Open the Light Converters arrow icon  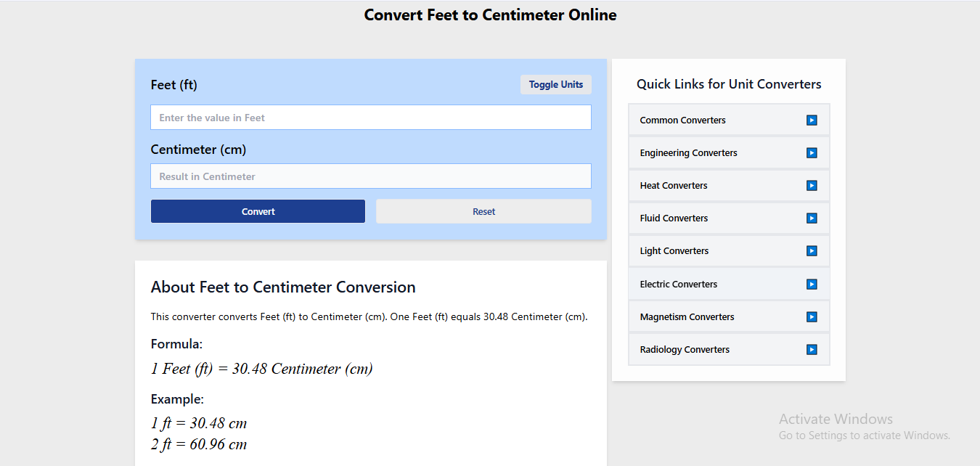coord(811,250)
